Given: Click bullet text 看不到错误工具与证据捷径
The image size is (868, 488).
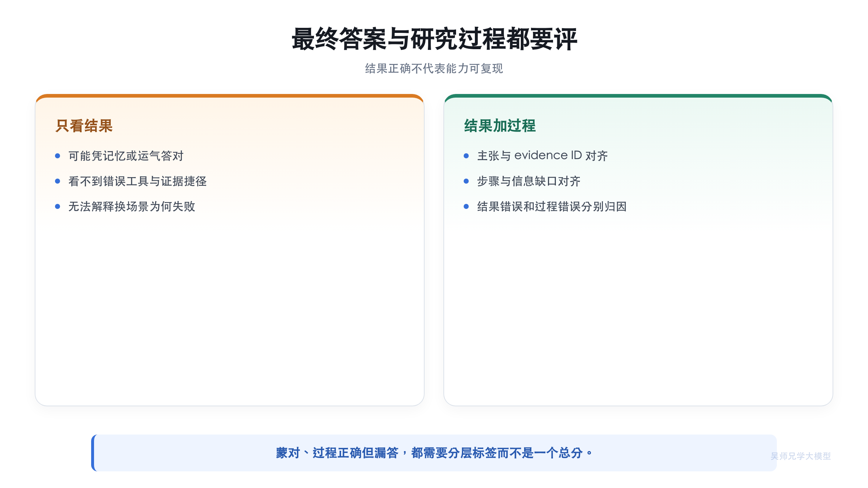Looking at the screenshot, I should tap(137, 181).
